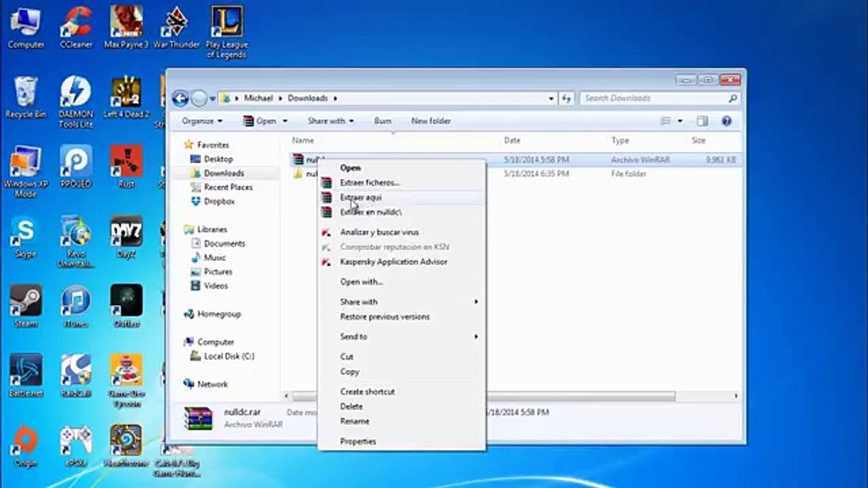Screen dimensions: 868x488
Task: Click the Burn toolbar button
Action: point(382,121)
